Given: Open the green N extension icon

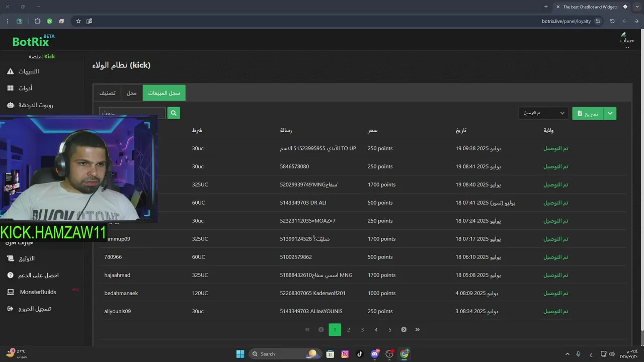Looking at the screenshot, I should 50,21.
